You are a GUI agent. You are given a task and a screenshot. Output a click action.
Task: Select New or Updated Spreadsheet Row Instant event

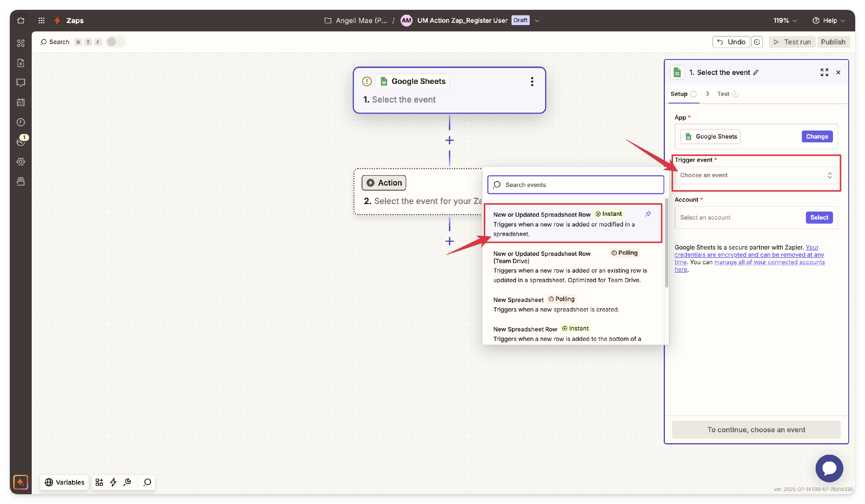573,224
